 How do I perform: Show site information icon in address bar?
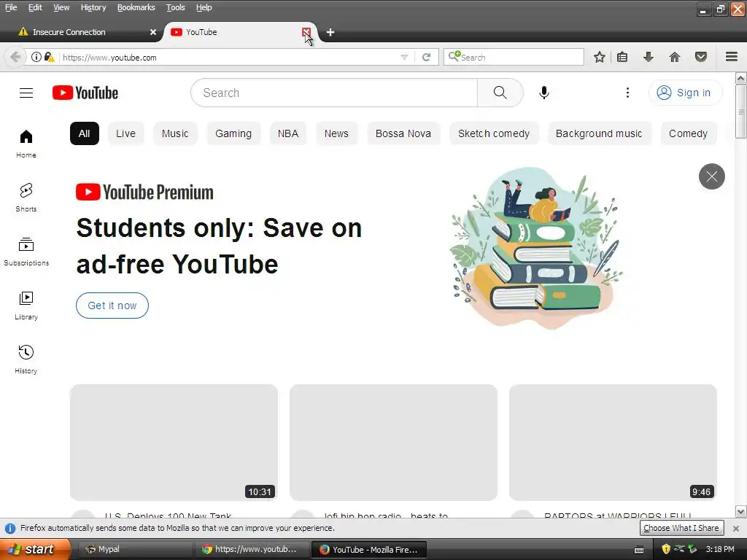36,57
